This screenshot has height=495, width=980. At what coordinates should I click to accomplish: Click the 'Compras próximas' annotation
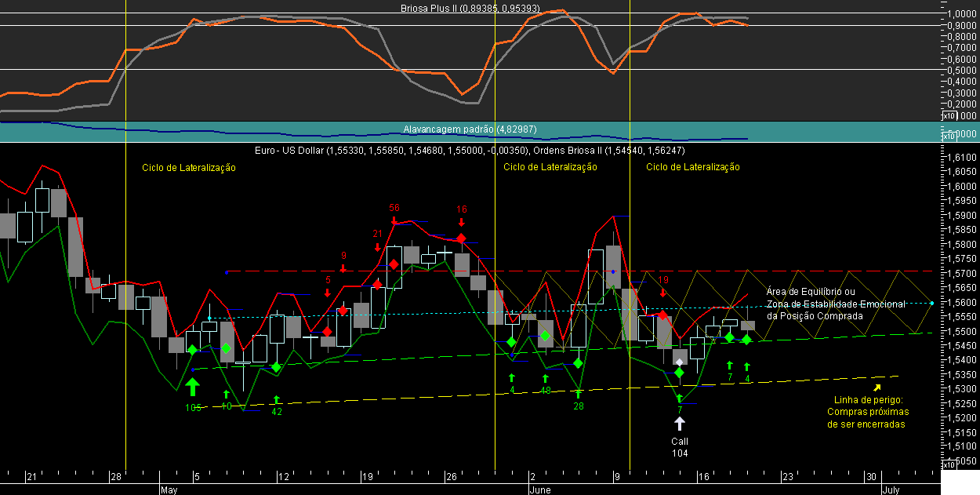tap(868, 411)
